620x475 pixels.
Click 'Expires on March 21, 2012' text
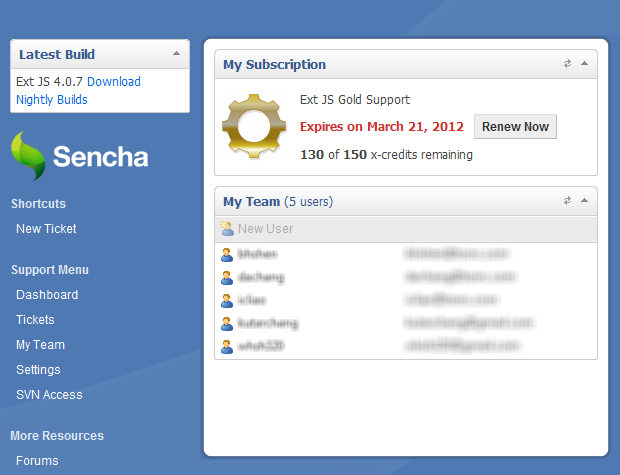pos(382,127)
